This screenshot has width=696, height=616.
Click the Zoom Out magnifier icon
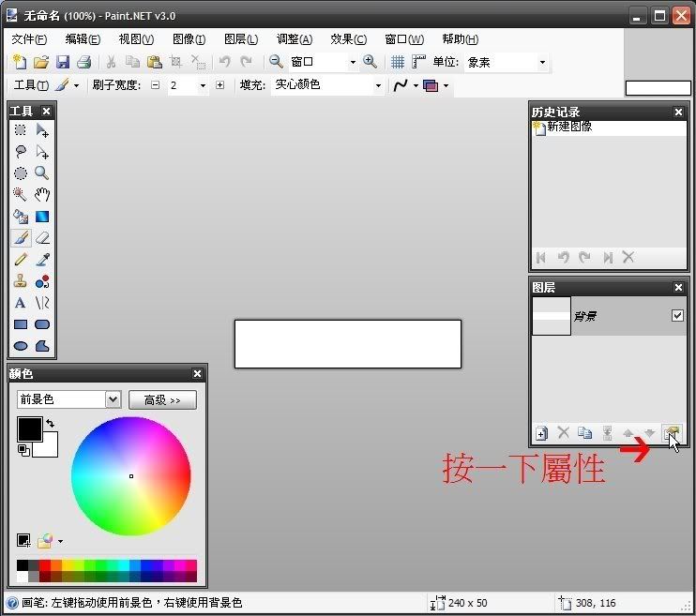point(276,62)
